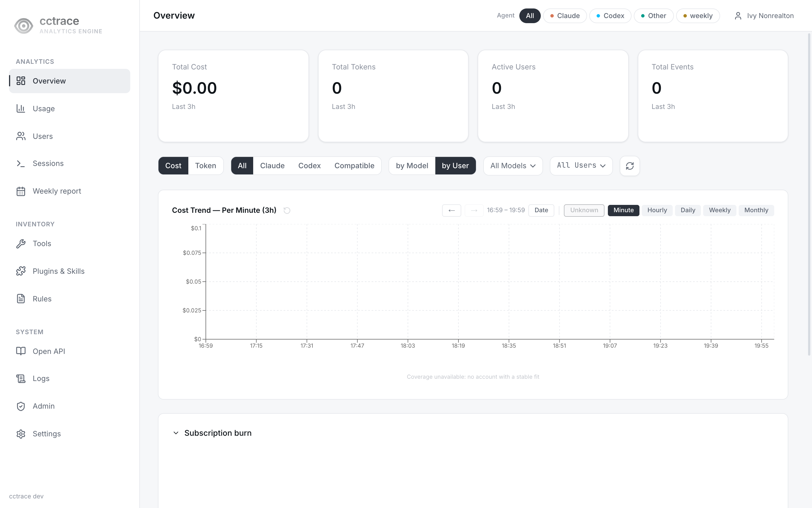Select the by User grouping

click(x=455, y=166)
